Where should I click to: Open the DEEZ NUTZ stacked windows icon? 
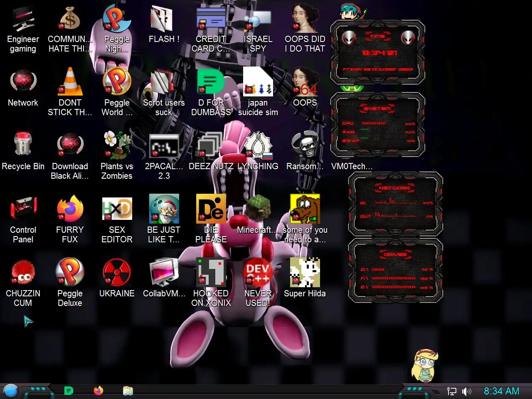pyautogui.click(x=211, y=152)
